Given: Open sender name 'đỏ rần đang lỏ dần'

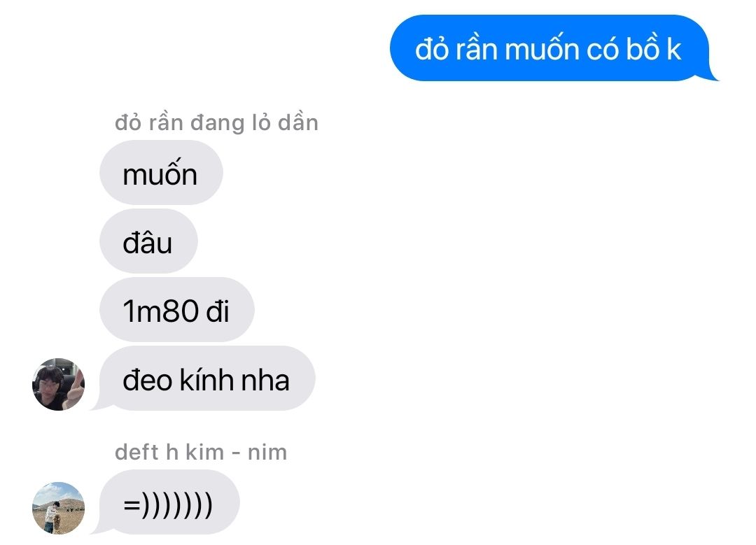Looking at the screenshot, I should 216,123.
